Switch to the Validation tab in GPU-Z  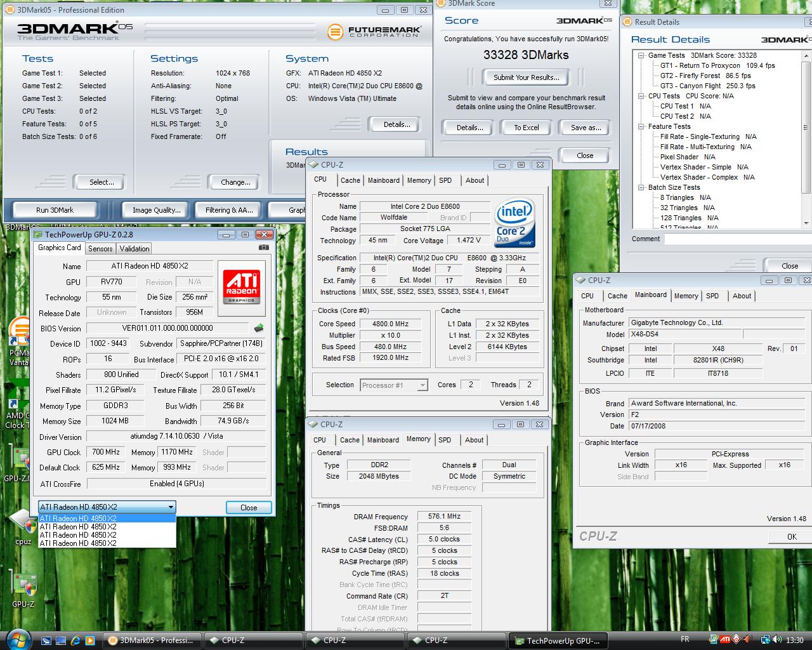click(134, 249)
